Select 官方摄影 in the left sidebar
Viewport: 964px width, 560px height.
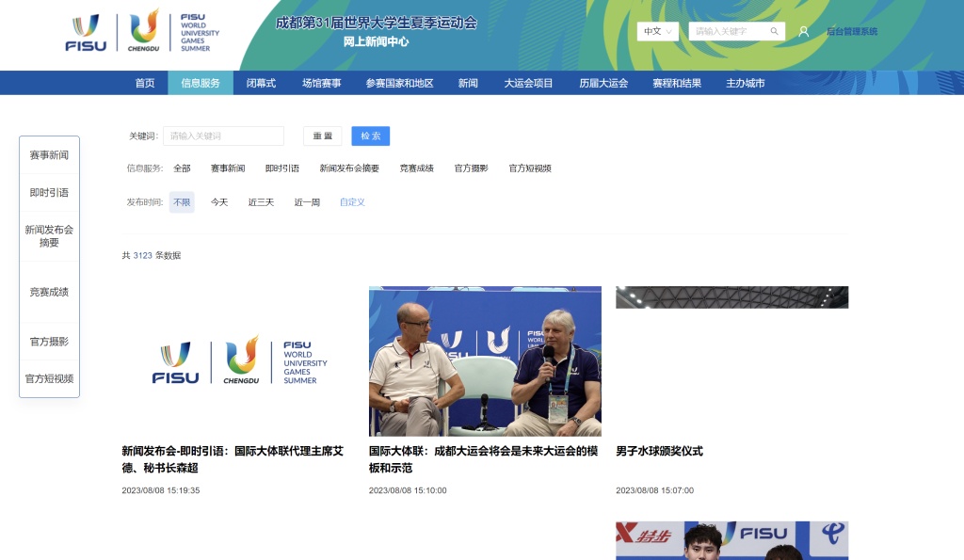click(49, 342)
